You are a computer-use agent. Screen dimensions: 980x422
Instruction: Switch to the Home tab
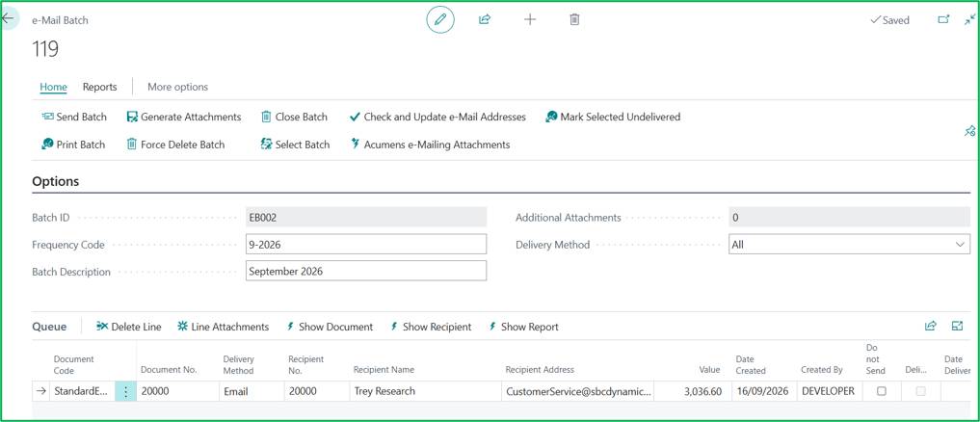click(53, 87)
